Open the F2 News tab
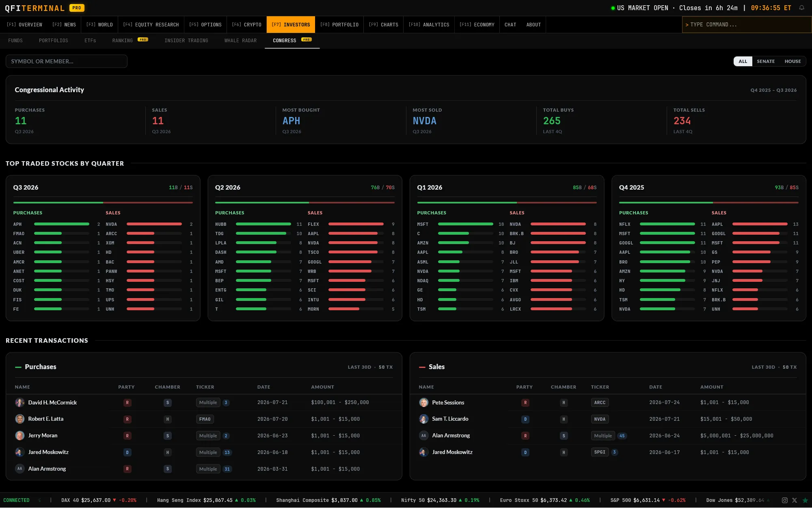This screenshot has height=508, width=812. point(64,25)
